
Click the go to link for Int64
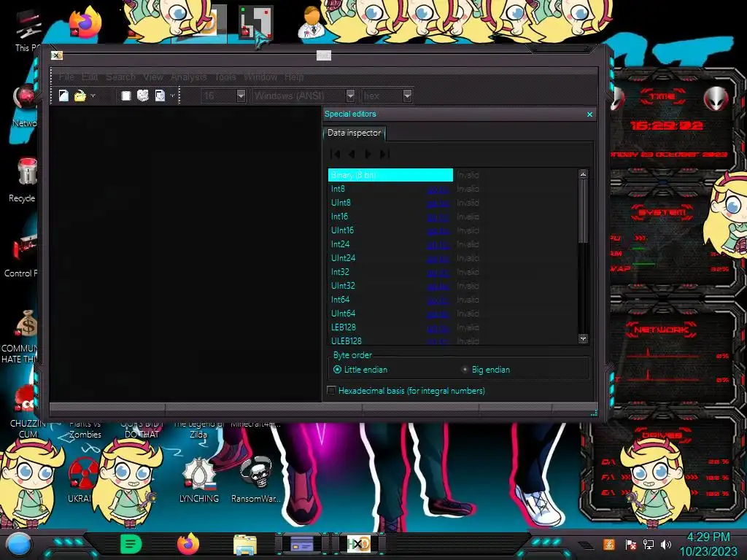438,300
